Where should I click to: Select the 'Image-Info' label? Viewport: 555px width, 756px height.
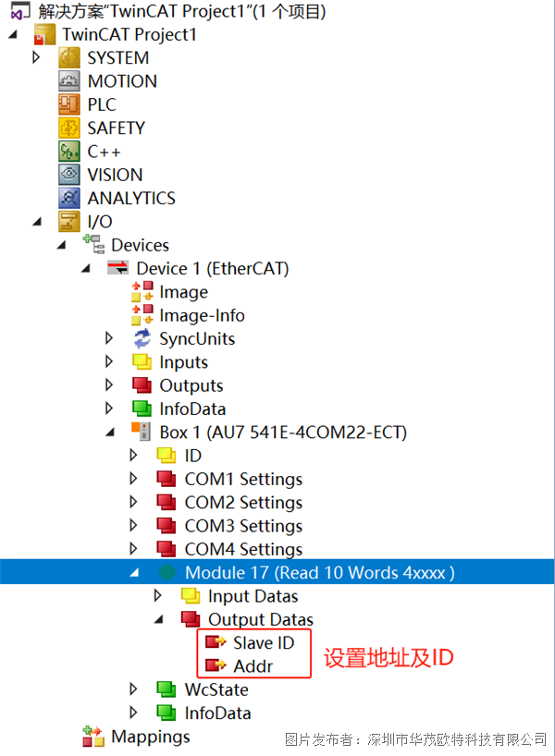202,315
